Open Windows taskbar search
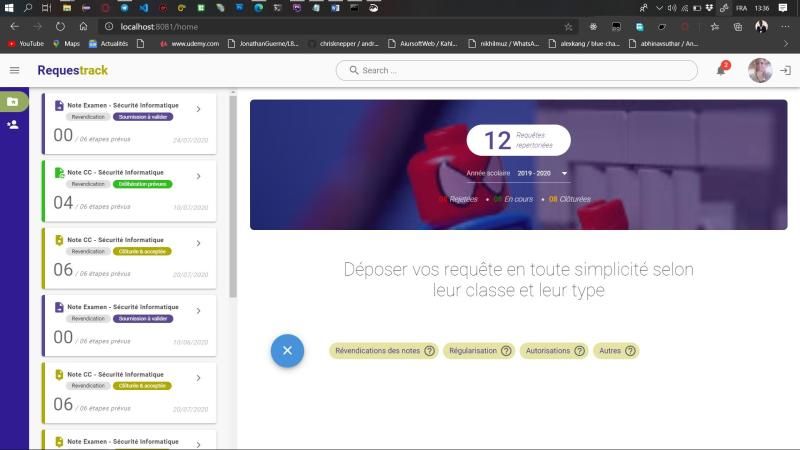 (x=28, y=8)
